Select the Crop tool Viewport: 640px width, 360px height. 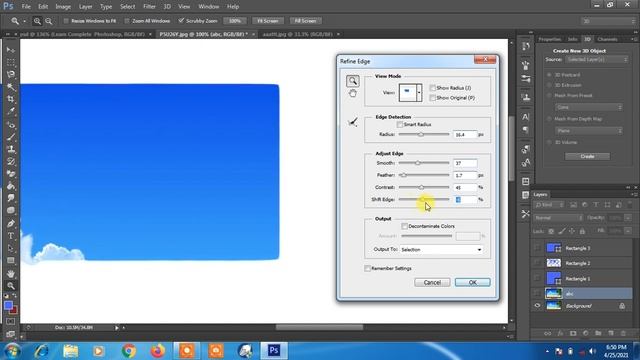click(11, 99)
